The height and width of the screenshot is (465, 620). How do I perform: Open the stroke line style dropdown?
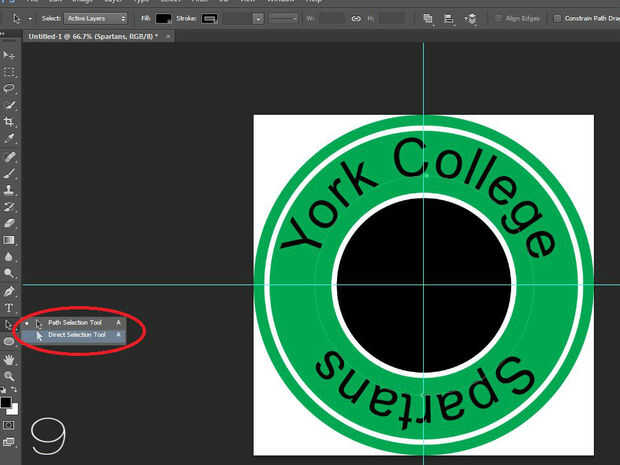point(283,19)
